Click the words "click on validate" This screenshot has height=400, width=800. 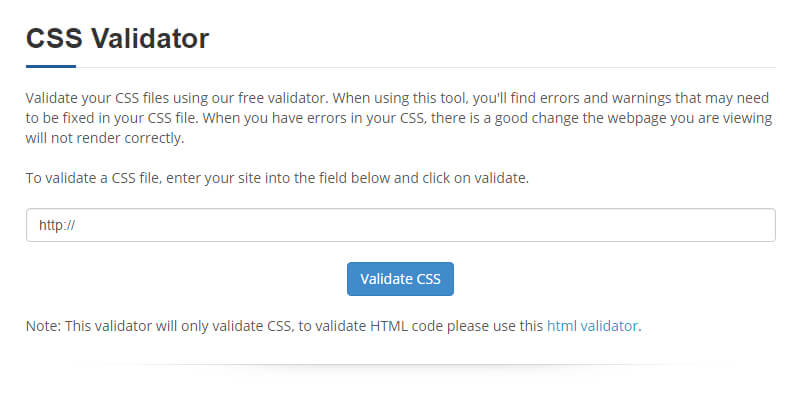[x=472, y=178]
